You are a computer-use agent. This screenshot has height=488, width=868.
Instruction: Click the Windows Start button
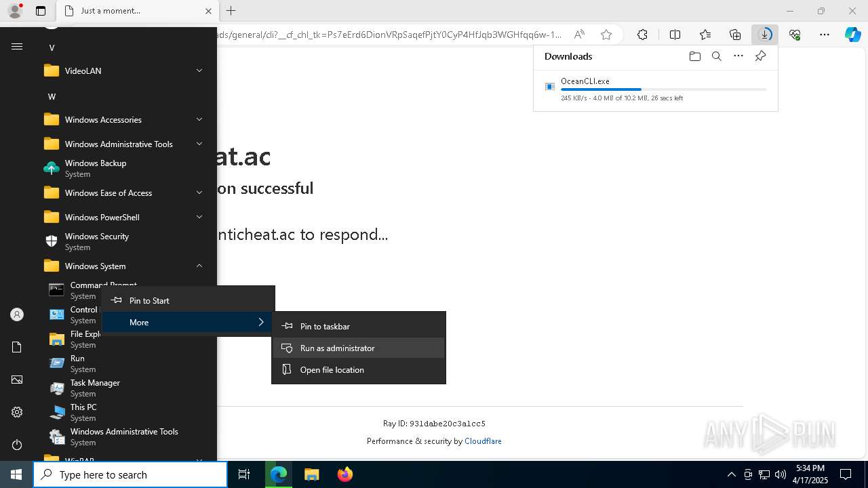(x=16, y=474)
